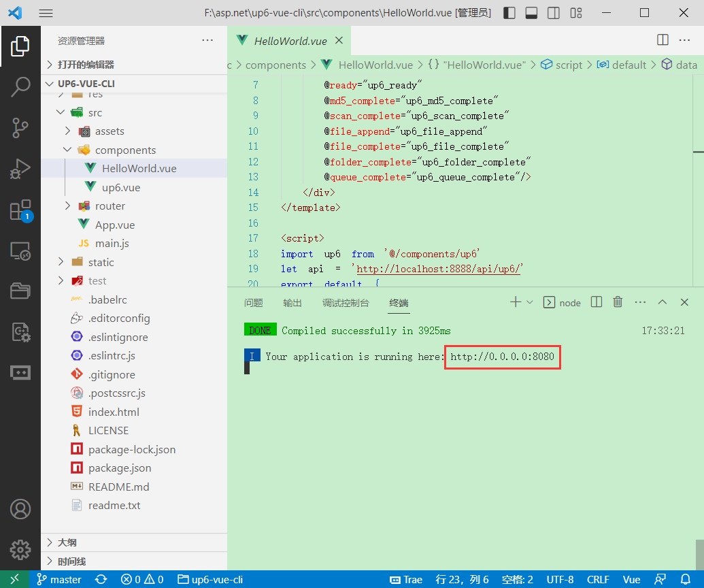The width and height of the screenshot is (704, 588).
Task: Switch to the 调试控制台 tab
Action: coord(346,303)
